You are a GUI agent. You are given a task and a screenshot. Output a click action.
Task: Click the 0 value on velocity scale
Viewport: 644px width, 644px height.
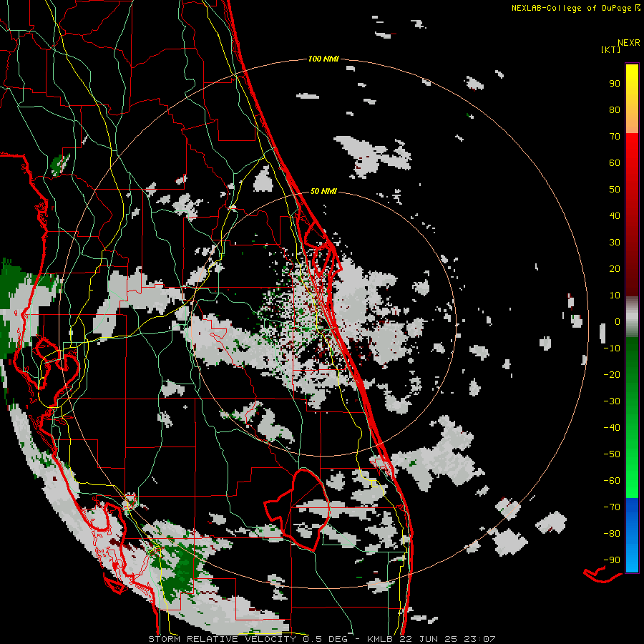(618, 322)
